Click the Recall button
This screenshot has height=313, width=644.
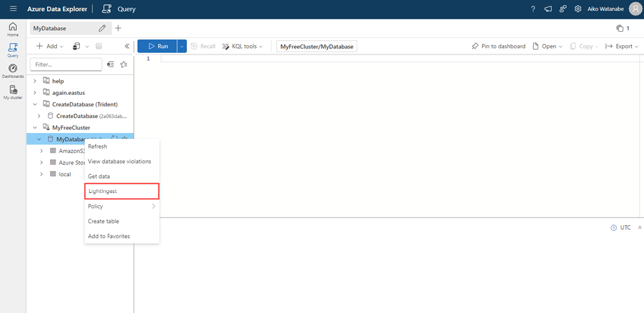(203, 46)
